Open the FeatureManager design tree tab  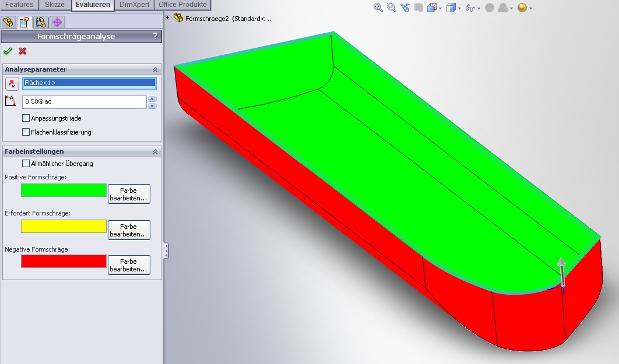tap(8, 22)
